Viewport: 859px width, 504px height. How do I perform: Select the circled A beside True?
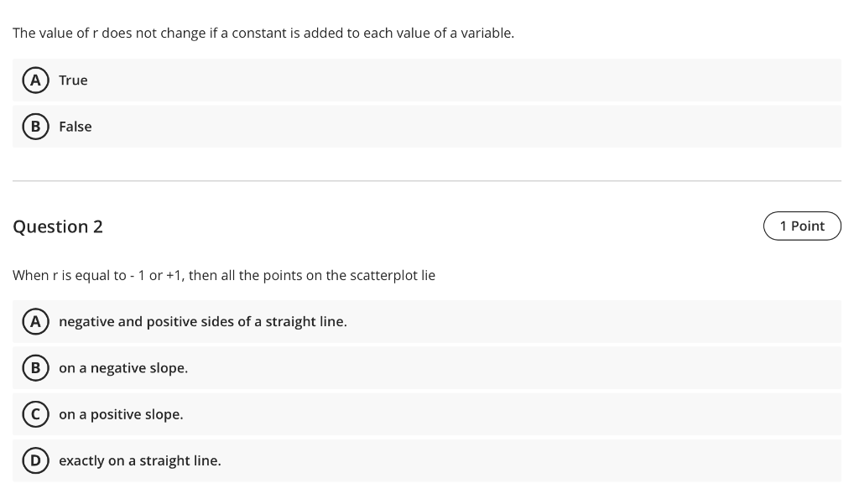[35, 80]
